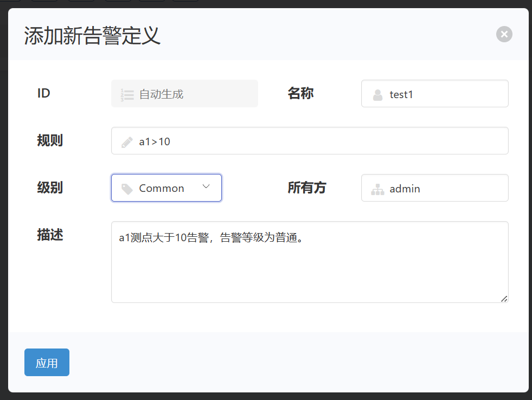532x400 pixels.
Task: Click the 规则 label
Action: coord(50,140)
